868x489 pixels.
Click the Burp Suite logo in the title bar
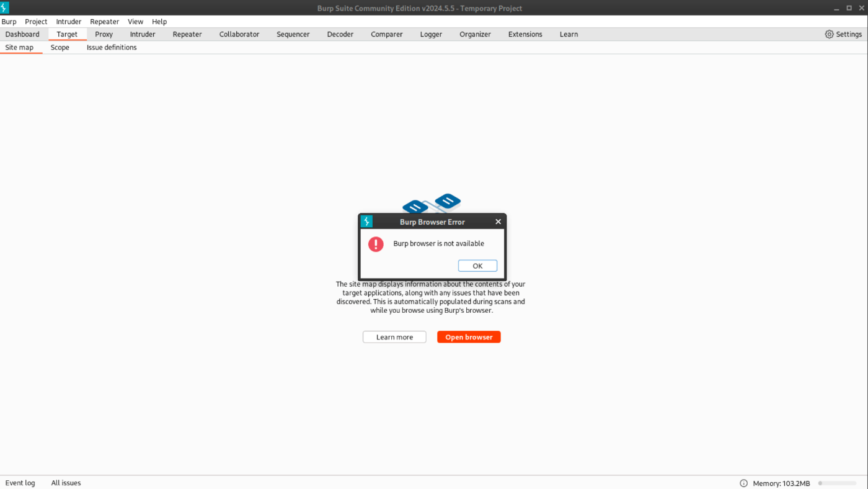click(x=4, y=8)
